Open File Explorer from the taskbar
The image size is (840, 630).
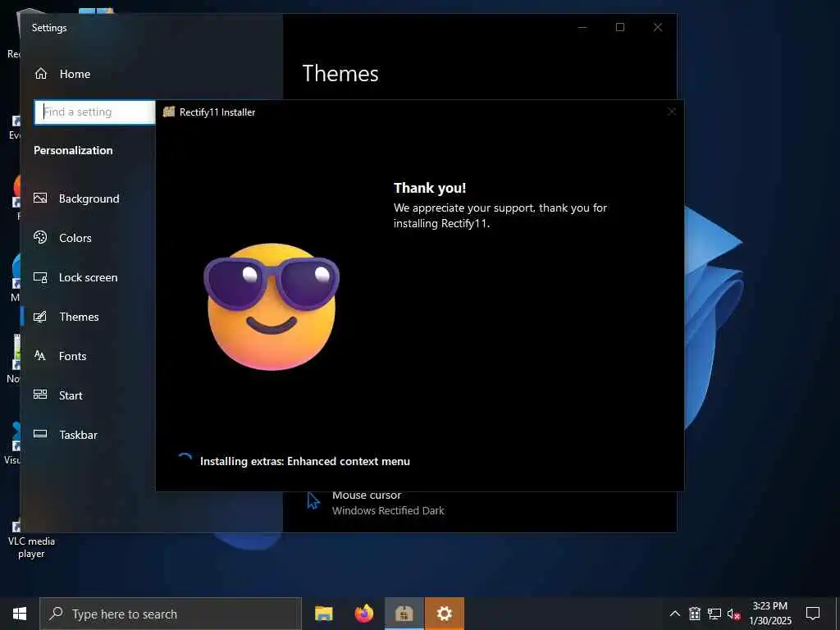(323, 614)
